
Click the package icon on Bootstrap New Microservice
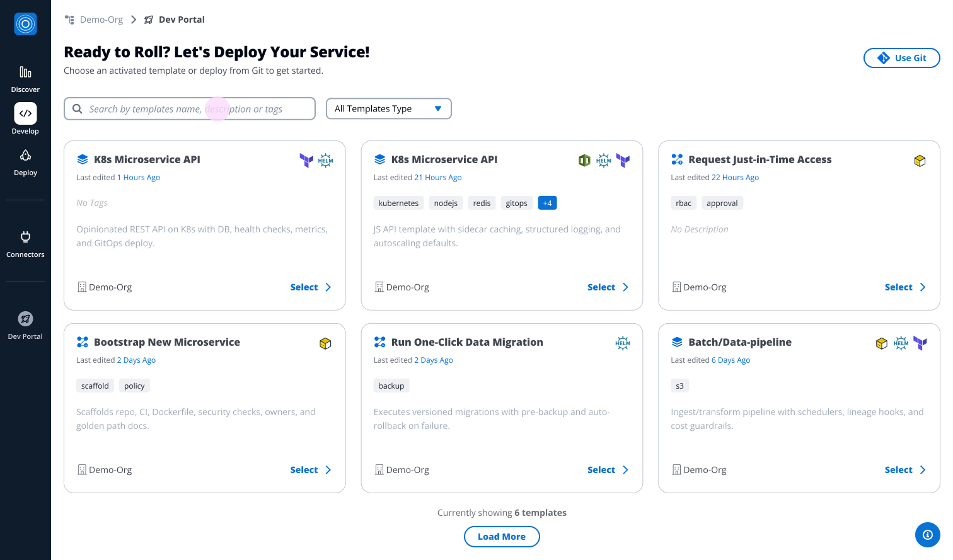click(325, 343)
